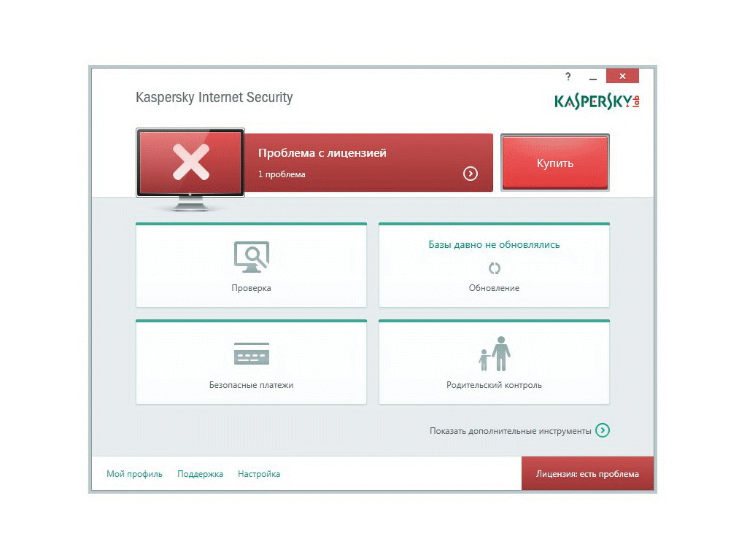Minimize the Kaspersky window
The image size is (747, 560).
tap(593, 77)
